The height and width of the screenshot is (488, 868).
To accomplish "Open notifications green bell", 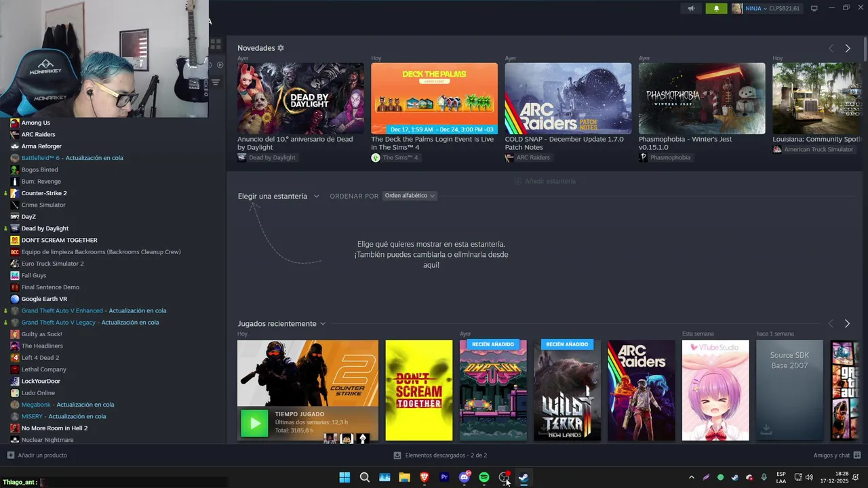I will (716, 9).
